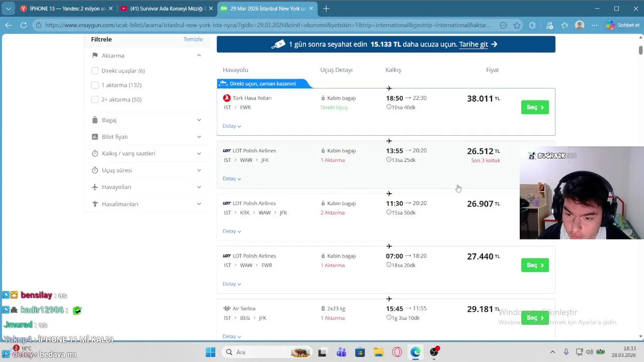Open the Windows Start menu
This screenshot has height=362, width=644.
click(210, 352)
